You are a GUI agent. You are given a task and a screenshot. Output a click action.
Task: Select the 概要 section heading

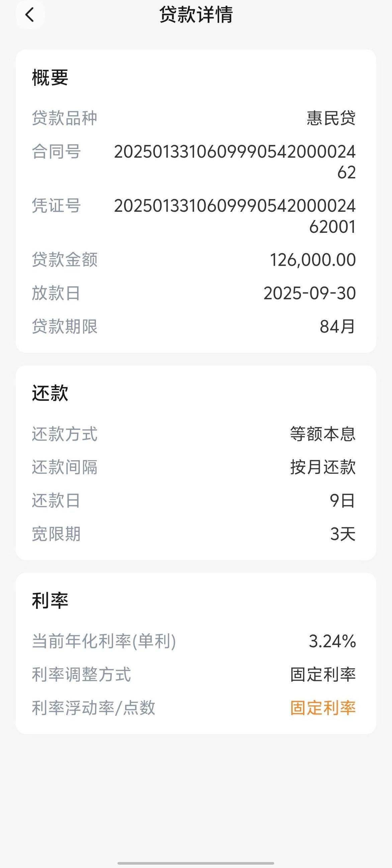click(50, 78)
